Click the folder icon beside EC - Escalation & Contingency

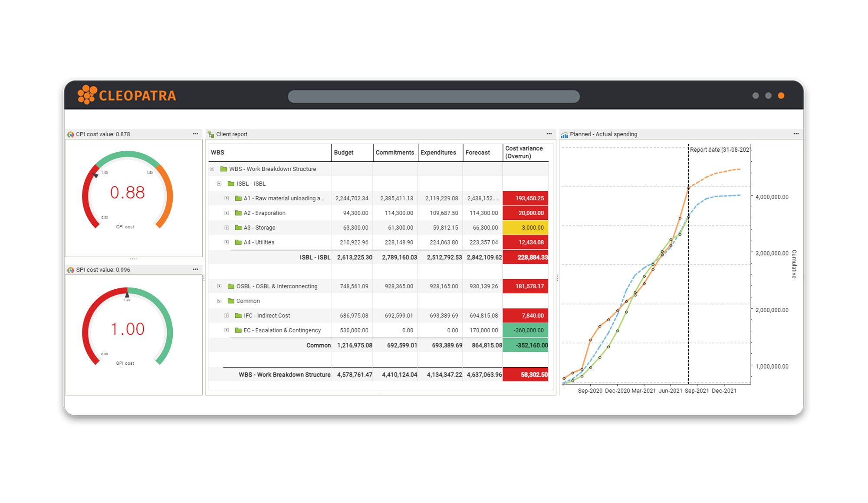tap(237, 330)
